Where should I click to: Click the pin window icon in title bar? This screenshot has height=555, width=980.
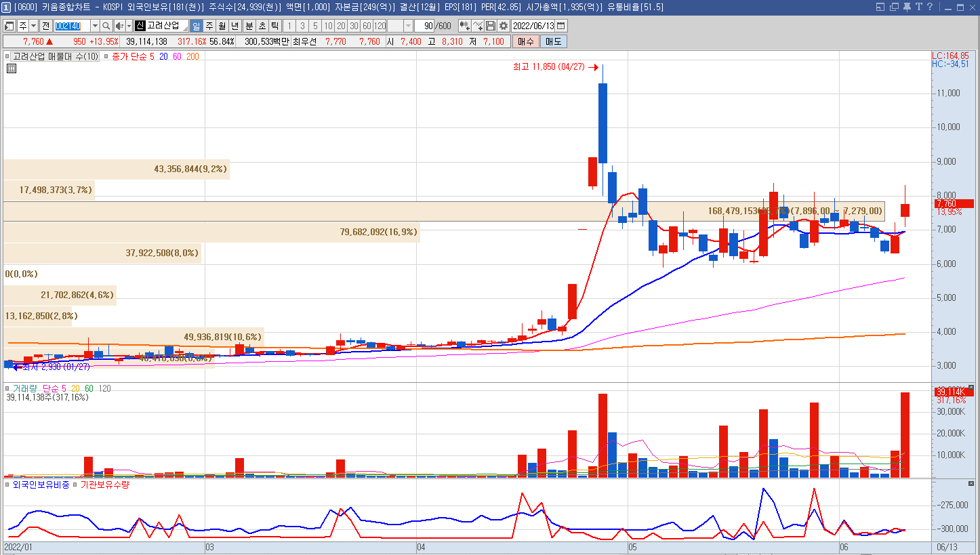(x=907, y=7)
